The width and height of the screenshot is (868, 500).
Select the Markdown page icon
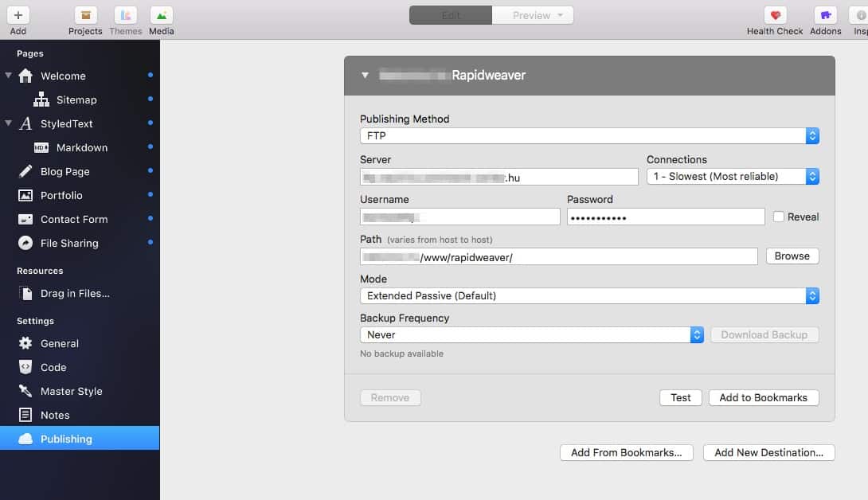pyautogui.click(x=41, y=147)
